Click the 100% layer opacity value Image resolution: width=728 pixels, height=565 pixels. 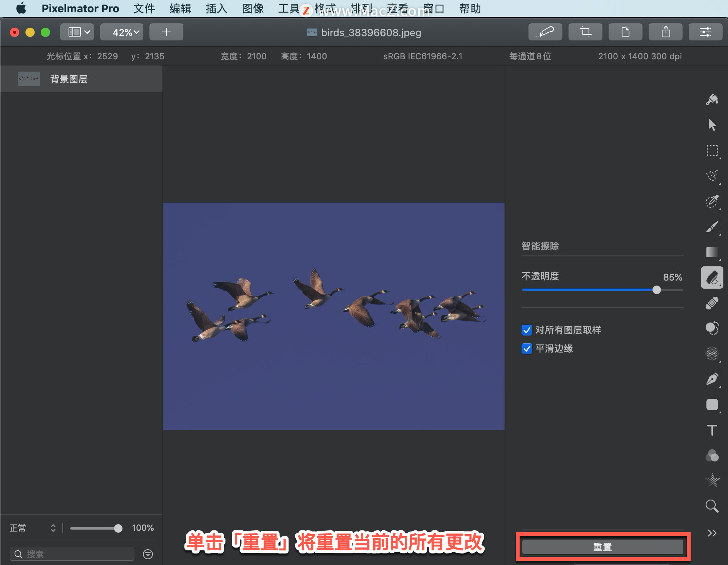pyautogui.click(x=143, y=528)
